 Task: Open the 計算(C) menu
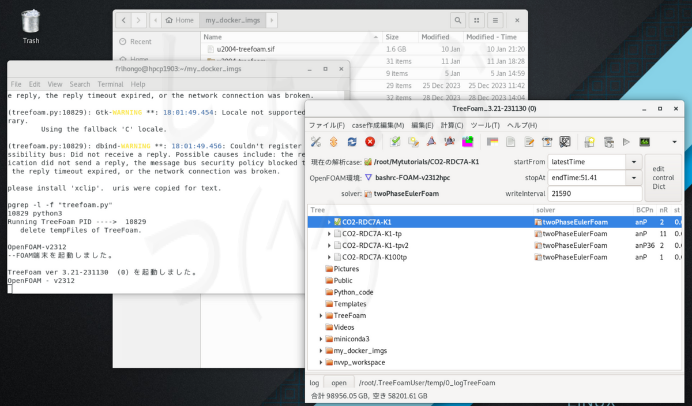(452, 125)
